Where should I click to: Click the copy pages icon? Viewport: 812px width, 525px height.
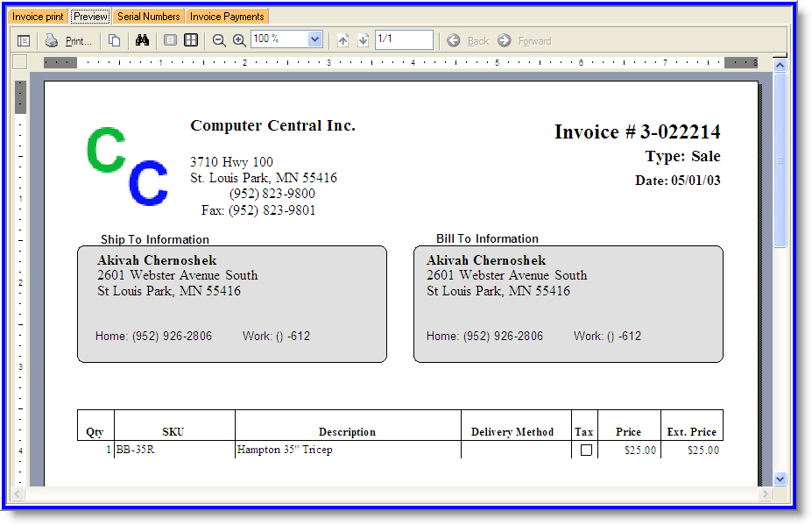(x=114, y=40)
